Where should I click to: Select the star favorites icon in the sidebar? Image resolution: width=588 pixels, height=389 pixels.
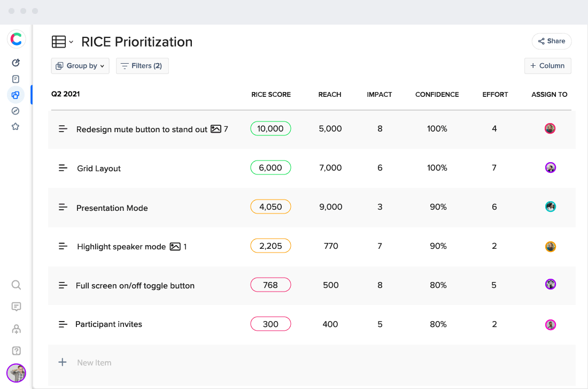(16, 127)
